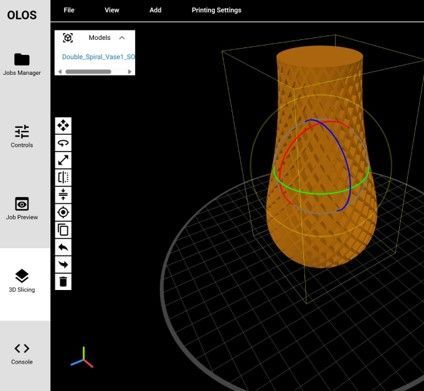
Task: Select the Move tool icon
Action: point(63,126)
